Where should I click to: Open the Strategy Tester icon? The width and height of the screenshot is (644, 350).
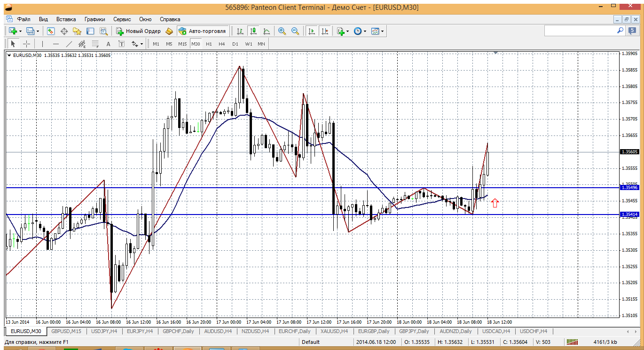[x=103, y=31]
